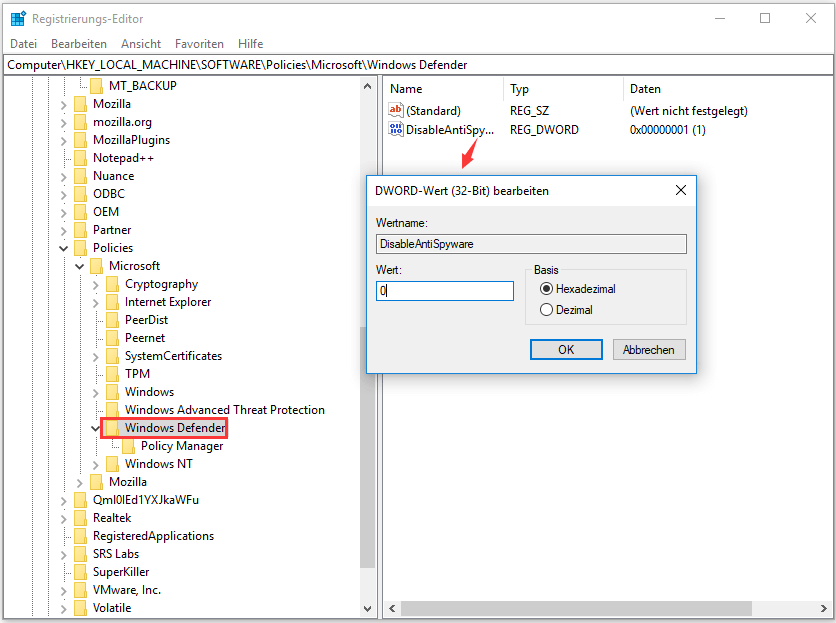Image resolution: width=836 pixels, height=623 pixels.
Task: Click the Partner folder icon
Action: (x=81, y=230)
